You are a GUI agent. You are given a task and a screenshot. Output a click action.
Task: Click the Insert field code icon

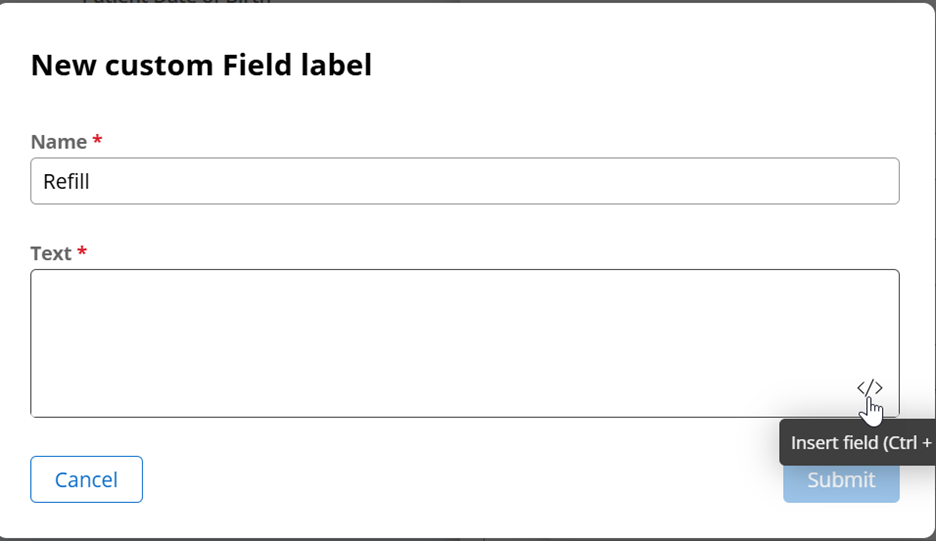click(x=869, y=388)
